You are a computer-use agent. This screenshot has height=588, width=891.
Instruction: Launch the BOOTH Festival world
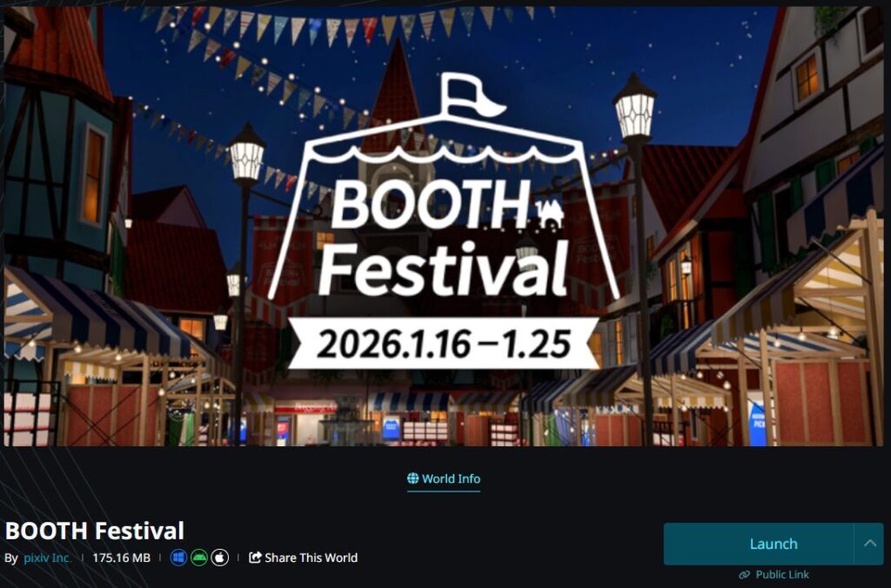click(759, 544)
